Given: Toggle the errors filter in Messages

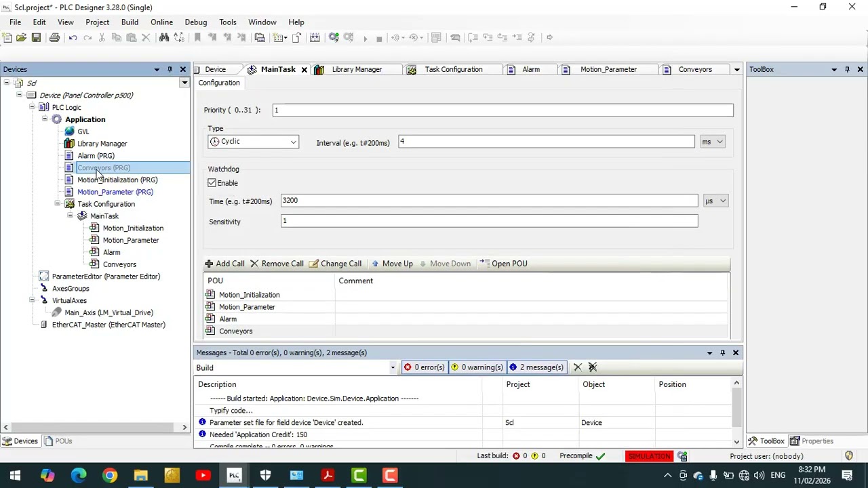Looking at the screenshot, I should (424, 367).
